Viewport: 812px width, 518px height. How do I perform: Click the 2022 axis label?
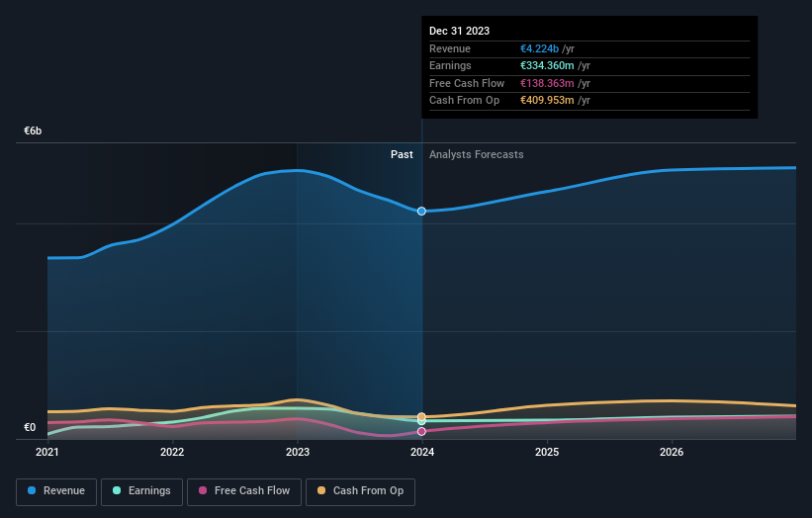172,452
